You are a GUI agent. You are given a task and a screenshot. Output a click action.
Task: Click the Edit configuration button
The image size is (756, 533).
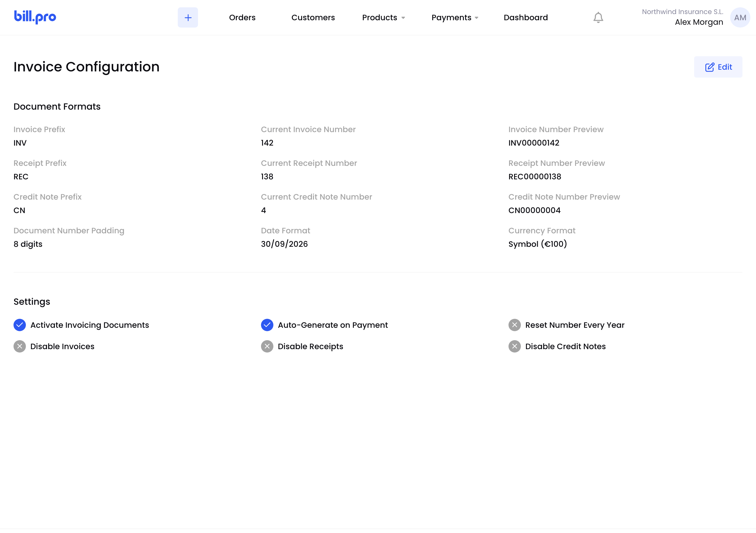coord(718,67)
